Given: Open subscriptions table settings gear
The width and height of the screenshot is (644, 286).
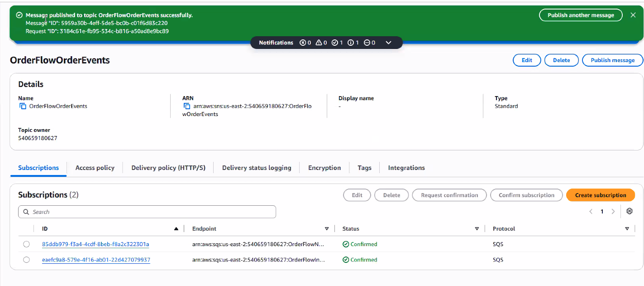Looking at the screenshot, I should (x=629, y=211).
